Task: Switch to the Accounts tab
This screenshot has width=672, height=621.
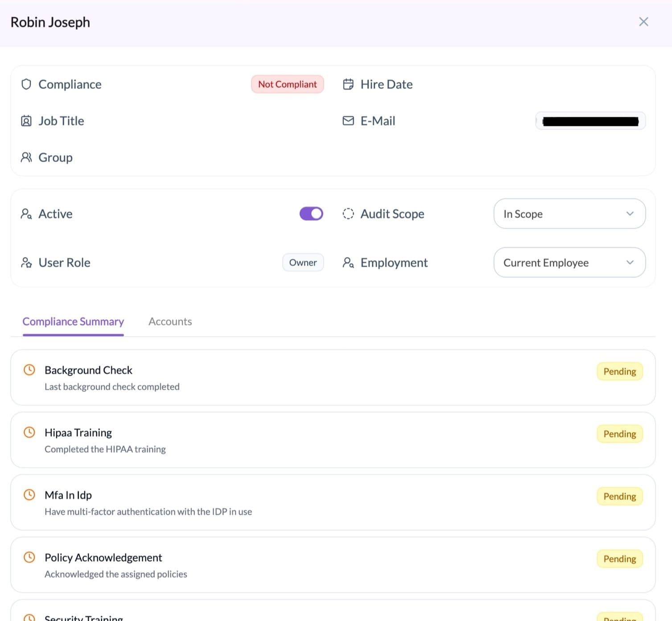Action: [170, 321]
